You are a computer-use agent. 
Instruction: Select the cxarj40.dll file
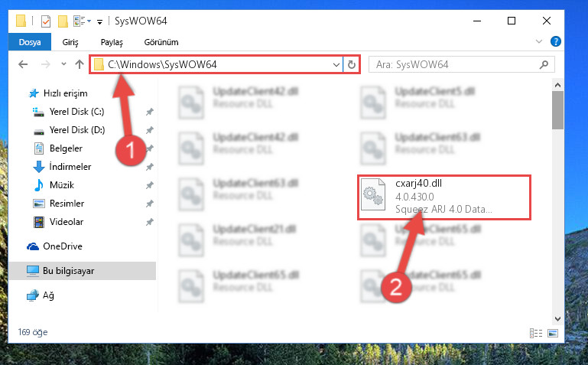point(444,197)
